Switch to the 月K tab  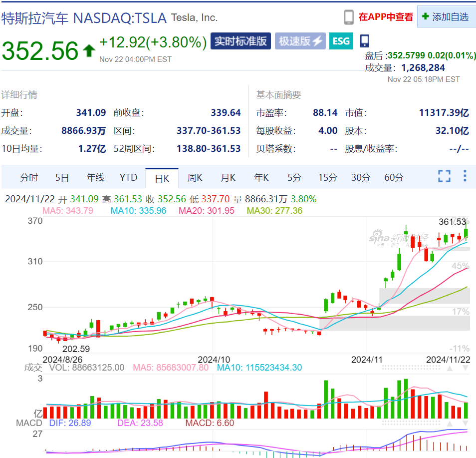click(228, 177)
